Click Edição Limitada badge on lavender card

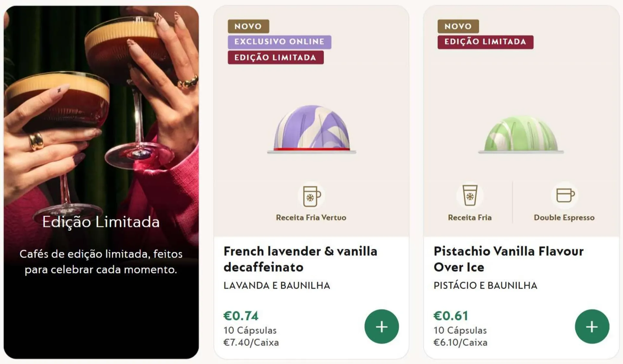tap(275, 57)
